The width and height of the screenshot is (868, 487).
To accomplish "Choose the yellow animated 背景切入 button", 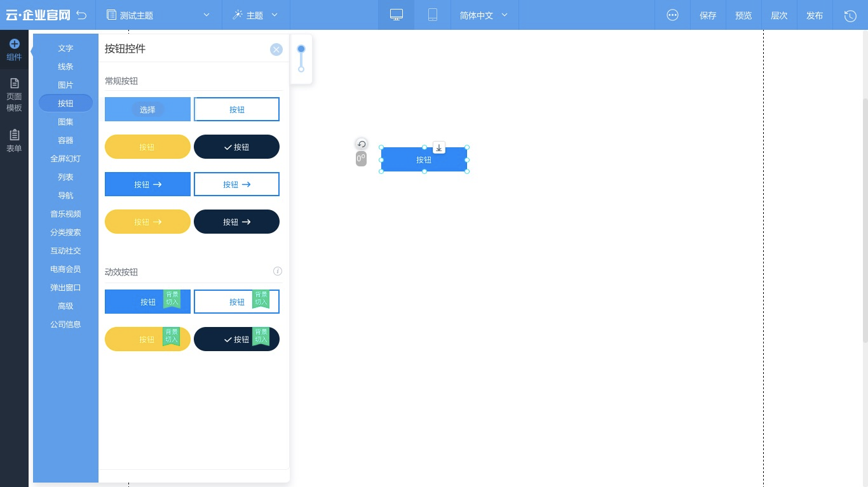I will coord(147,339).
